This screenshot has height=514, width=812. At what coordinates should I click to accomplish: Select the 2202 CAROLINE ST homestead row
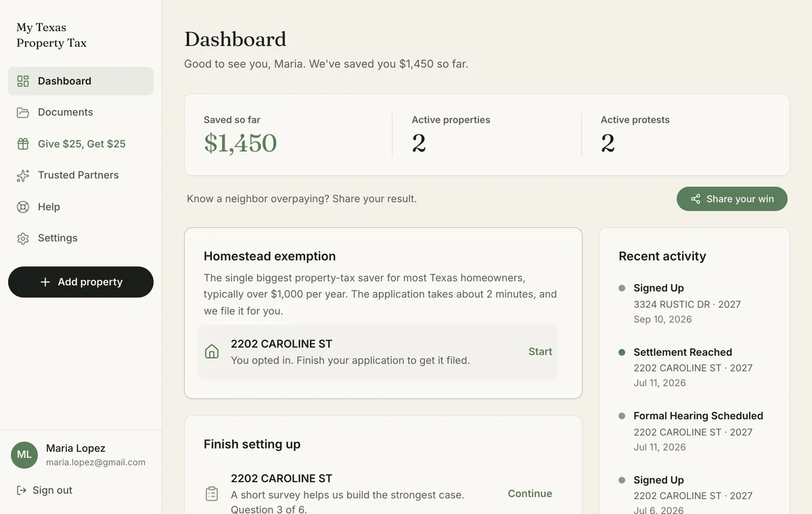pos(378,352)
